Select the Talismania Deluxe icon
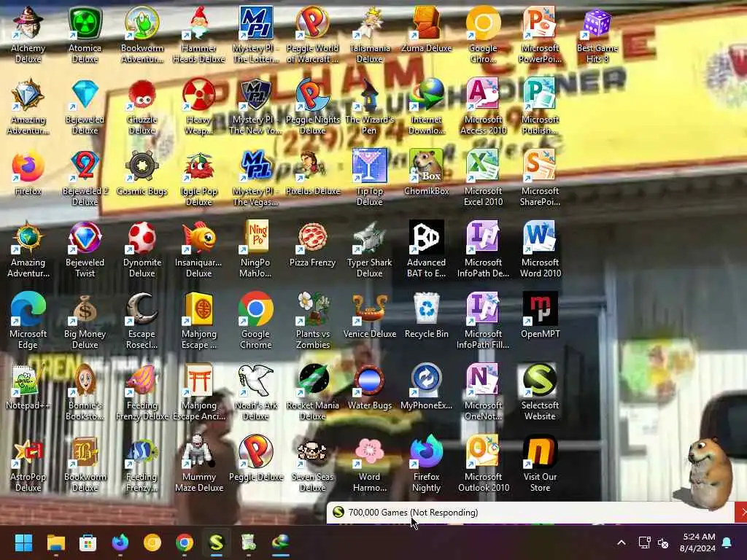The height and width of the screenshot is (560, 747). [x=370, y=35]
